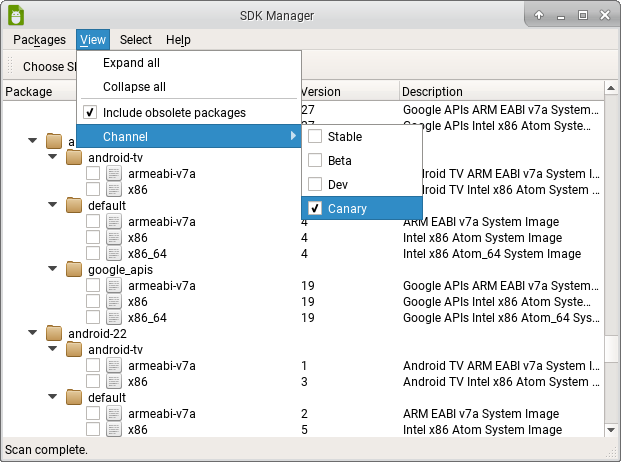Click the Choose SDK toolbar button

(x=49, y=67)
